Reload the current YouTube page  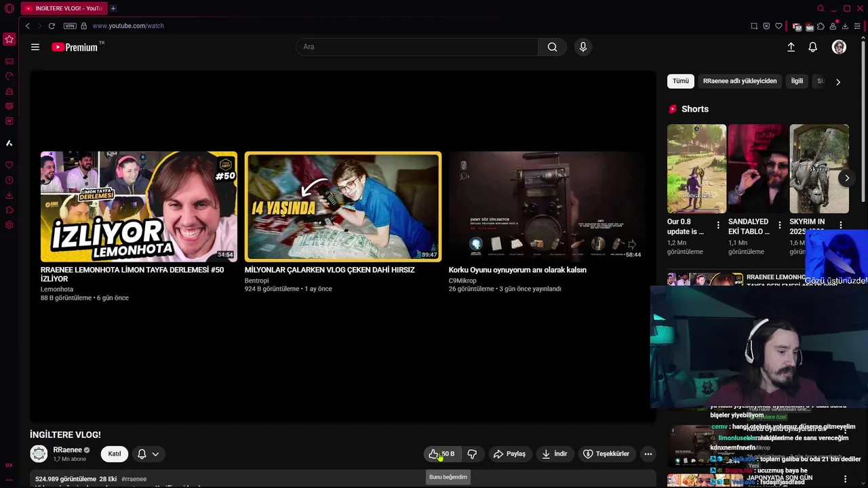52,26
